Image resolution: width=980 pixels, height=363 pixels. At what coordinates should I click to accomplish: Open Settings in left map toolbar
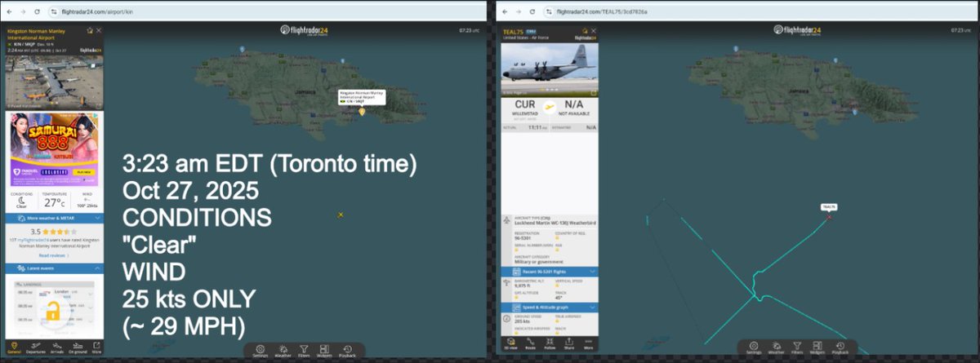[x=261, y=350]
